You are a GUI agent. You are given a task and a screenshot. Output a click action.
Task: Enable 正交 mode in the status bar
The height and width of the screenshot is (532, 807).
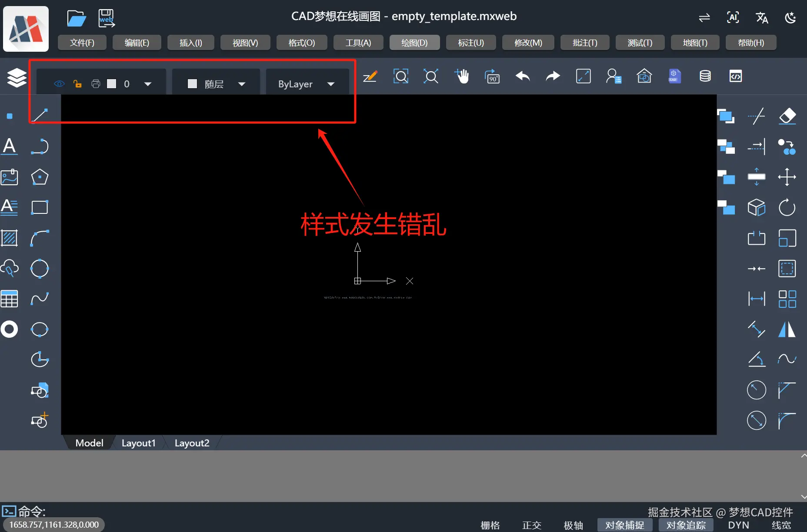point(531,525)
